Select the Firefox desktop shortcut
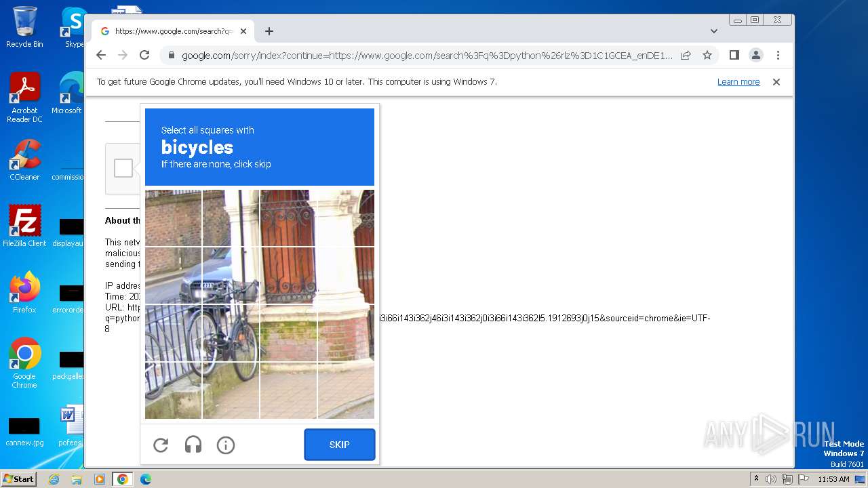Screen dimensions: 868x488 click(24, 293)
